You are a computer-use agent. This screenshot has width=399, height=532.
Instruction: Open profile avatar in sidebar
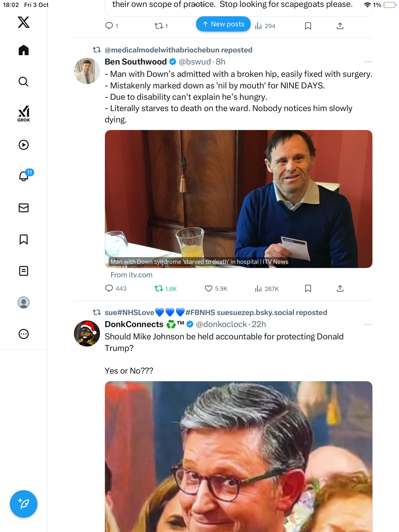[x=24, y=302]
